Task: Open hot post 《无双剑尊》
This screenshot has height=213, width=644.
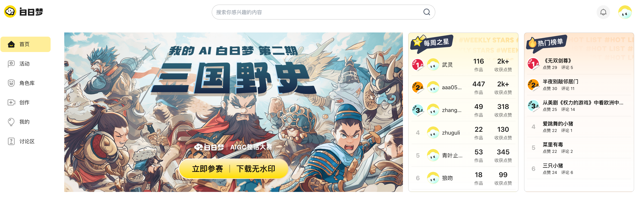Action: pyautogui.click(x=558, y=61)
